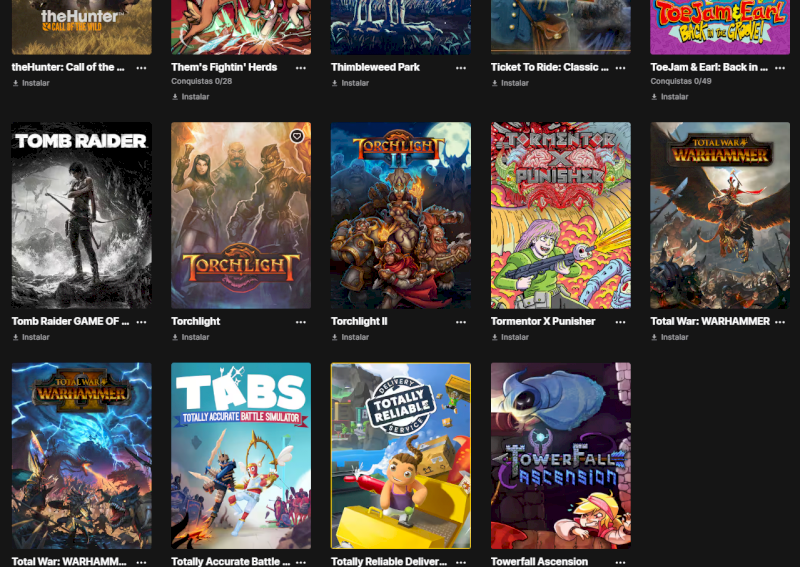The height and width of the screenshot is (567, 800).
Task: Open the options menu for Totally Reliable Delivery Service
Action: (461, 562)
